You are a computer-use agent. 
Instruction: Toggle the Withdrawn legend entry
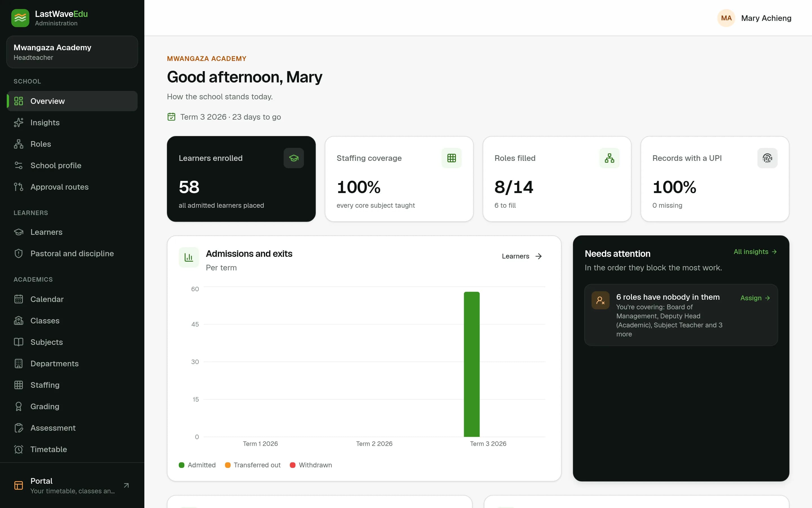coord(311,465)
